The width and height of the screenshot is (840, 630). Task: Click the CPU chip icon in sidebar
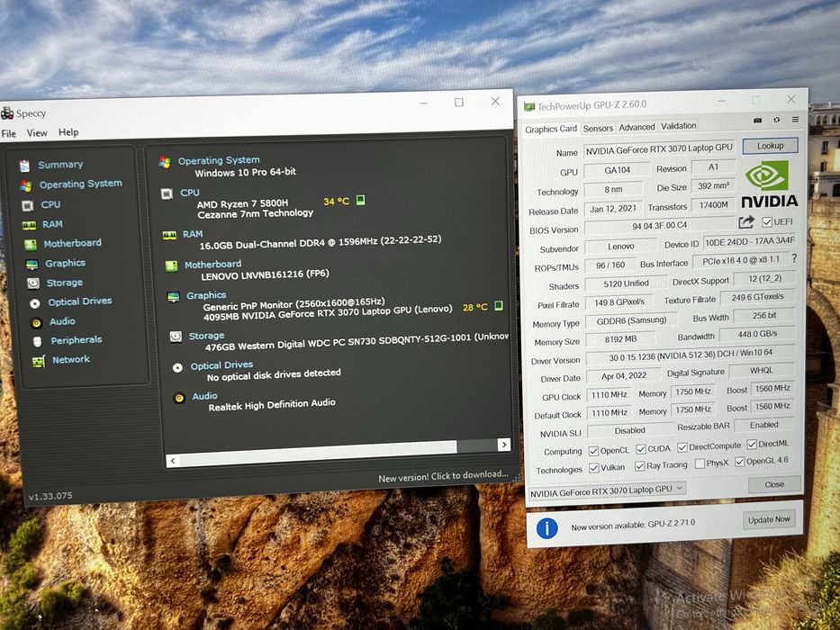tap(27, 206)
